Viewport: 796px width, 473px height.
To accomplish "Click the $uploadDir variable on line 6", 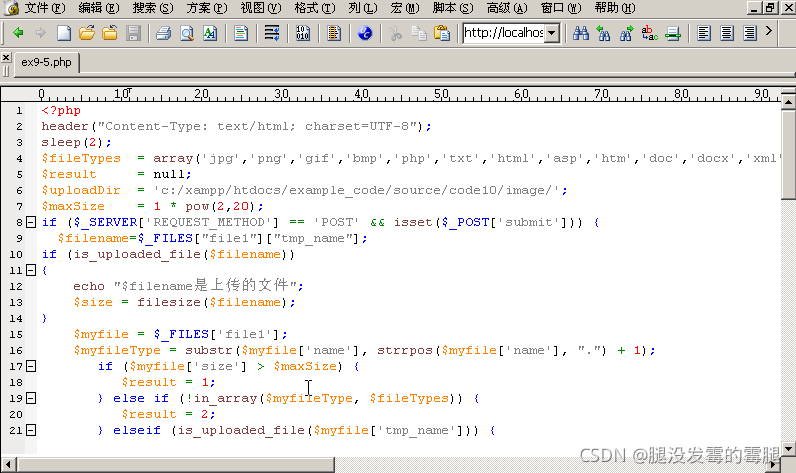I will pyautogui.click(x=81, y=190).
